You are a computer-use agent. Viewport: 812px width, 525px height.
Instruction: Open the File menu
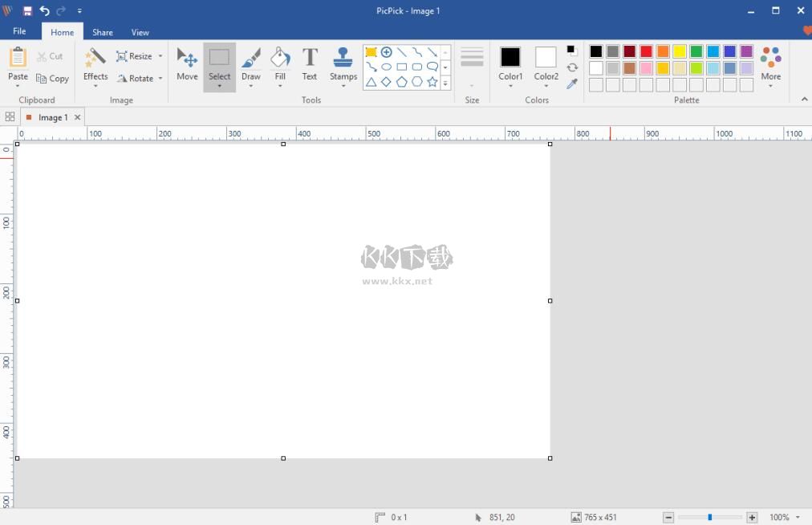(19, 31)
